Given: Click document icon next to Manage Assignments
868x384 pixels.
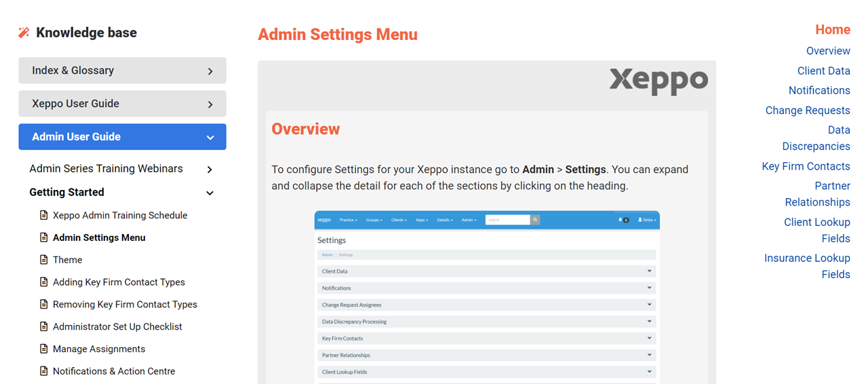Looking at the screenshot, I should 44,349.
